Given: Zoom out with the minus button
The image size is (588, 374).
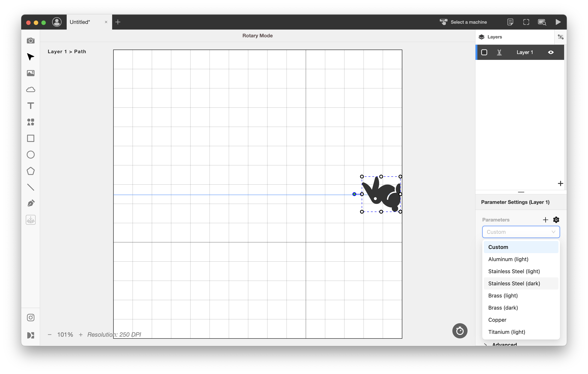Looking at the screenshot, I should tap(50, 334).
